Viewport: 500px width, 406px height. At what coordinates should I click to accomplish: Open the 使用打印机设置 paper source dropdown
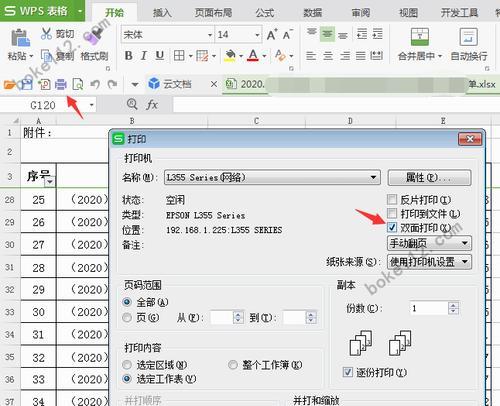[429, 262]
